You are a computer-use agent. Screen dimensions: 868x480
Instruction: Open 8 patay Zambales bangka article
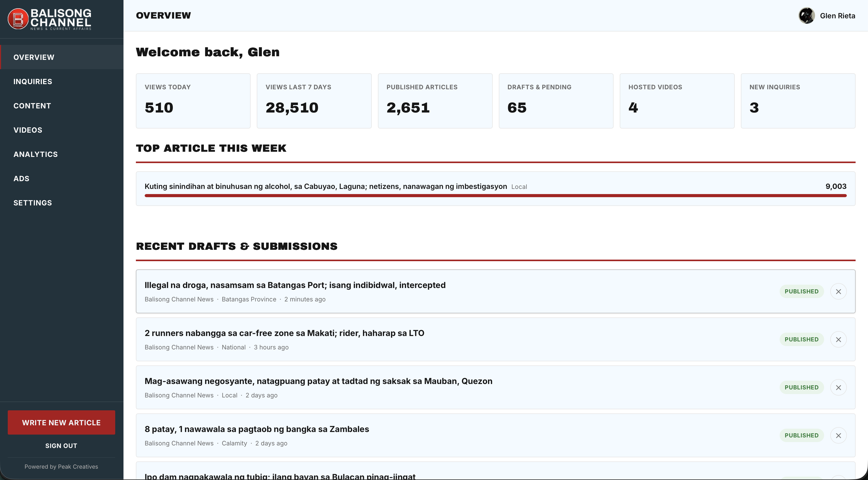[257, 429]
